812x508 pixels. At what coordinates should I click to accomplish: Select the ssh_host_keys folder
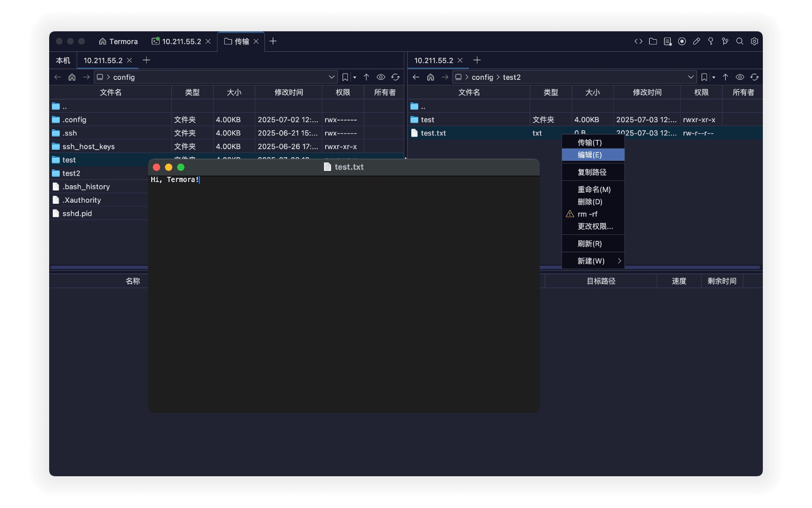(88, 147)
